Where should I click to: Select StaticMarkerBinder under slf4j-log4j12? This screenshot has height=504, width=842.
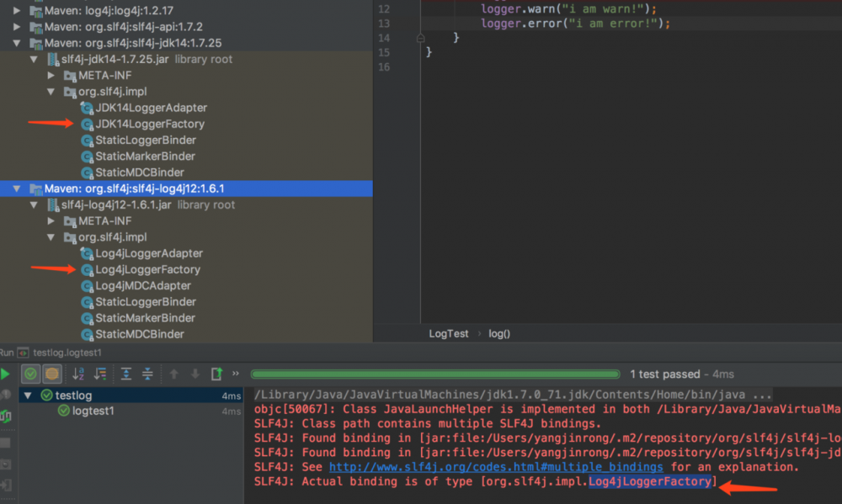(x=145, y=318)
